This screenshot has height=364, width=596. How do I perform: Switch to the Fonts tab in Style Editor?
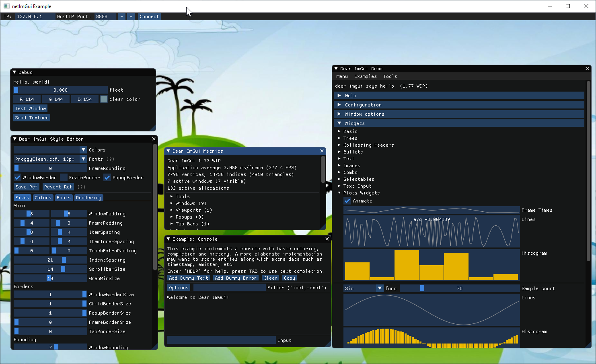64,198
